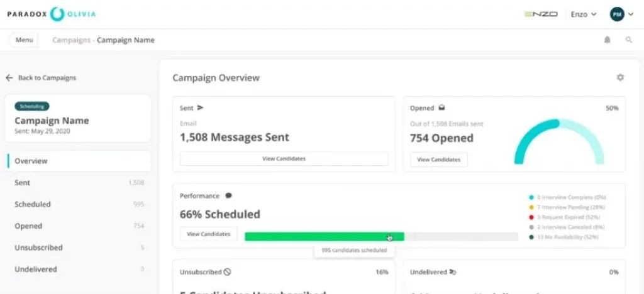Select the Opened sidebar tab
Screen dimensions: 644x294
(78, 226)
